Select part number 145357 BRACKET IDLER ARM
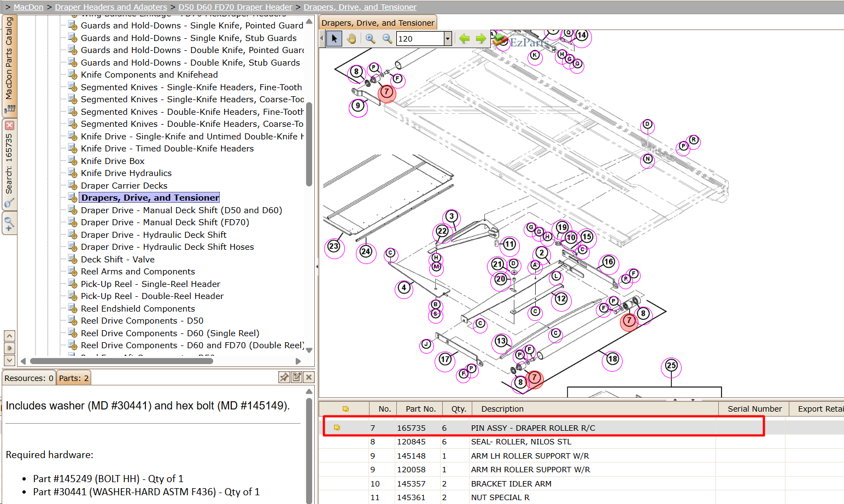Image resolution: width=844 pixels, height=504 pixels. [x=581, y=483]
